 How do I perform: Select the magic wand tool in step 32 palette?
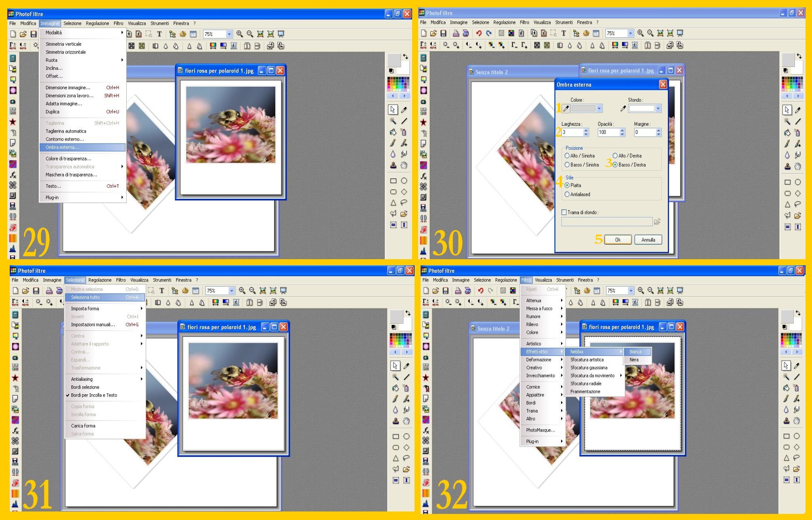[786, 377]
